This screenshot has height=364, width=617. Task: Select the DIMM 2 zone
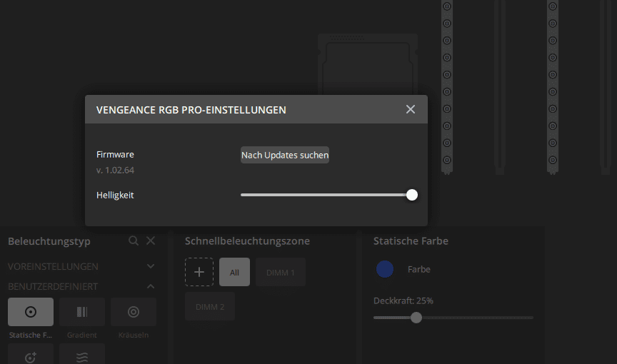click(210, 306)
